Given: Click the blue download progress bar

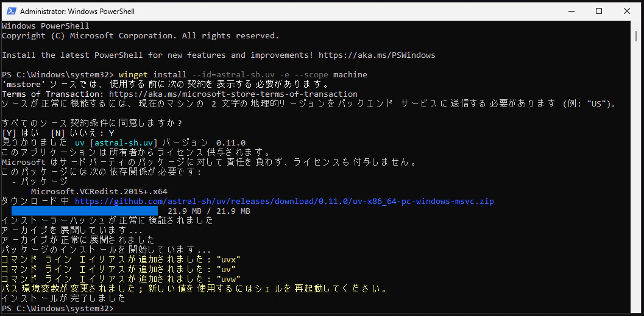Looking at the screenshot, I should click(85, 211).
